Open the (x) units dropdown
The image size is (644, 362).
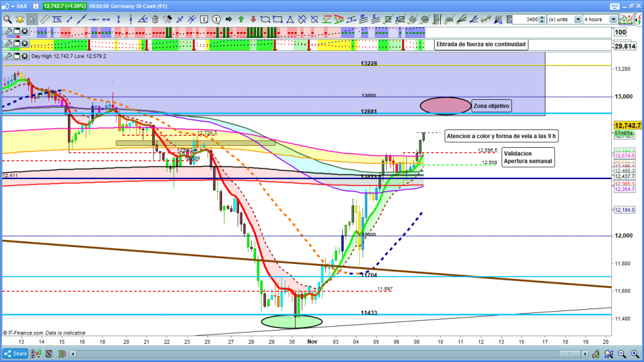tap(563, 19)
